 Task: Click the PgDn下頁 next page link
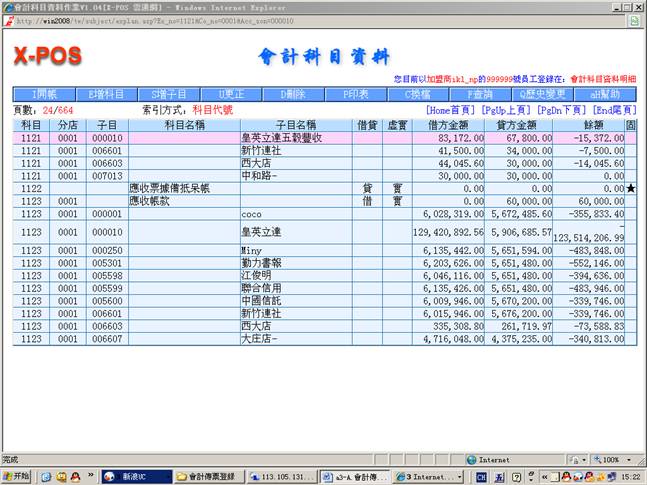562,109
